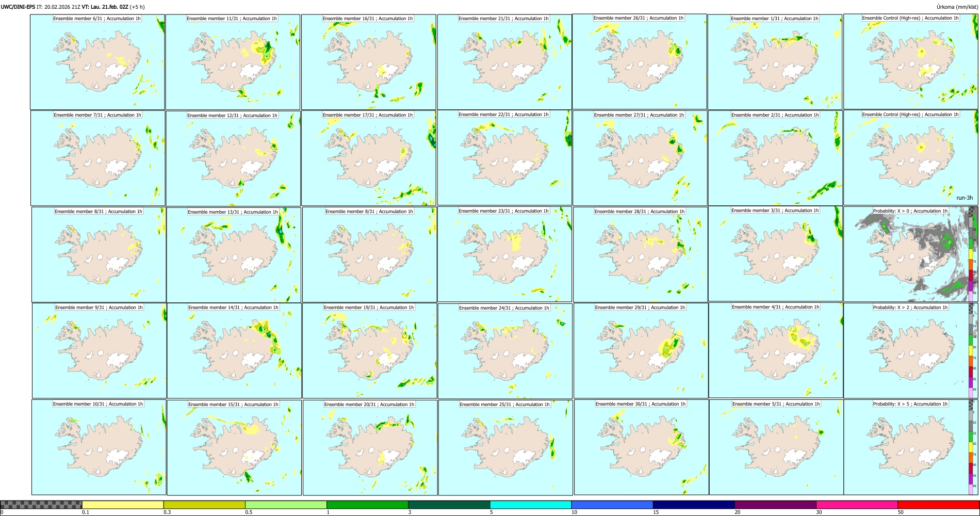
Task: Pick the Ensemble member 2/31 map
Action: pyautogui.click(x=776, y=158)
